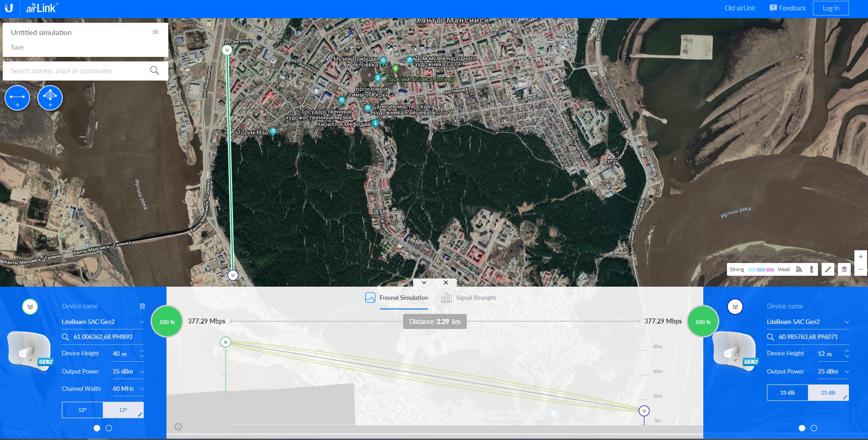
Task: Click the light blue strong signal swatch
Action: [752, 270]
